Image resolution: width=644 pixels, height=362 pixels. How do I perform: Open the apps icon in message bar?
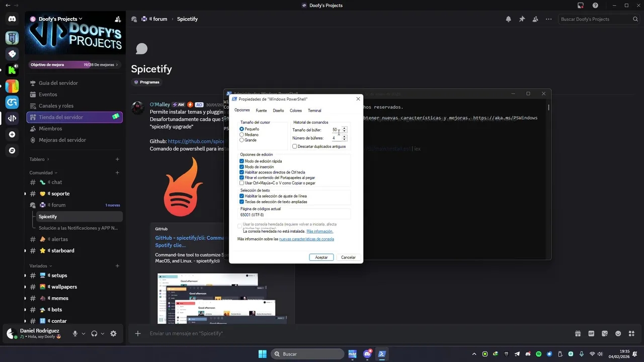631,333
